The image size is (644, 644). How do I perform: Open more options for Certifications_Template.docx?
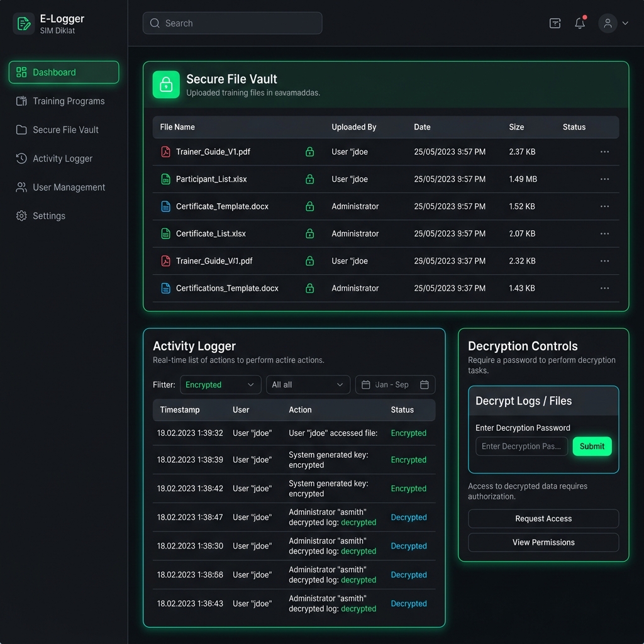pyautogui.click(x=604, y=288)
